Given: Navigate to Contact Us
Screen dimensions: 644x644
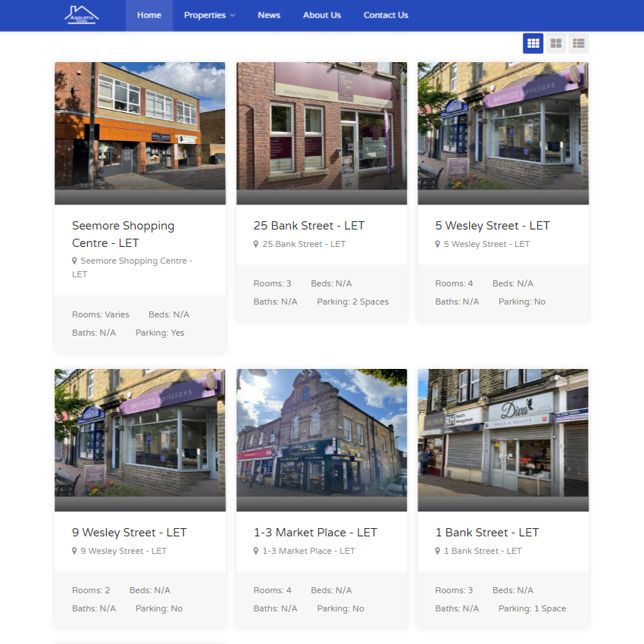Looking at the screenshot, I should [386, 15].
